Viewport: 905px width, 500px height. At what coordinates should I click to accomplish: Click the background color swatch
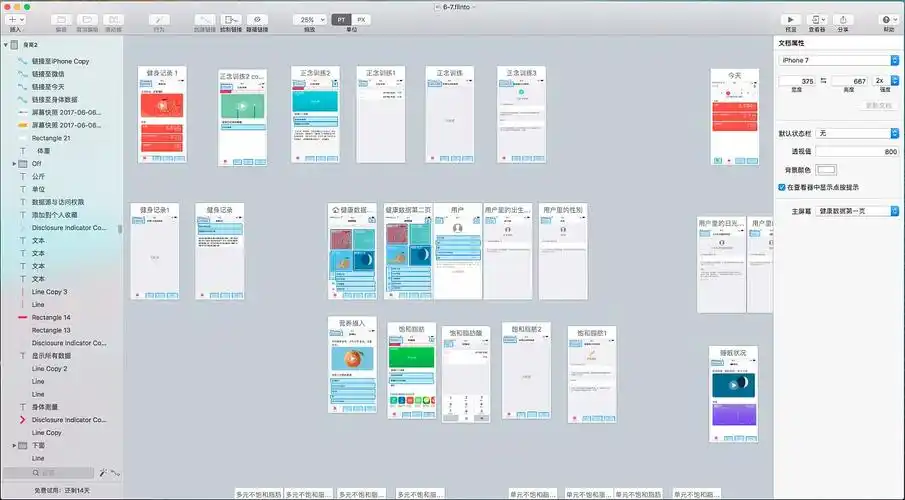click(x=826, y=169)
